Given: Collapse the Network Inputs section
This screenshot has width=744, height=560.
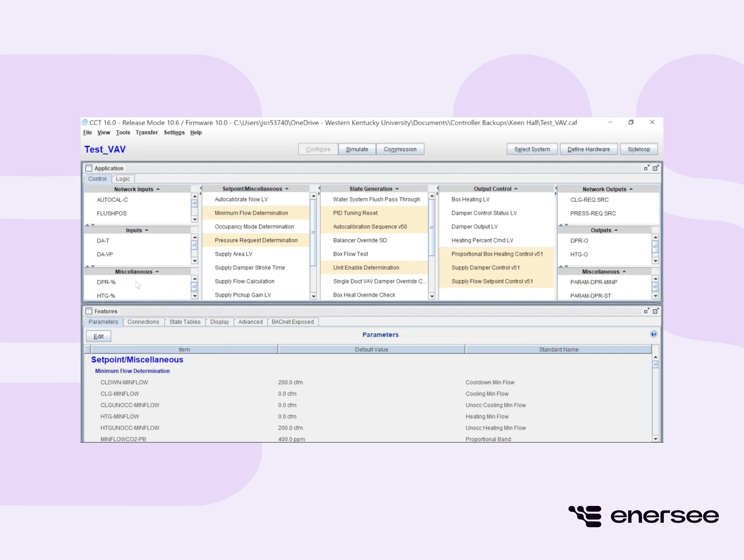Looking at the screenshot, I should pos(158,189).
